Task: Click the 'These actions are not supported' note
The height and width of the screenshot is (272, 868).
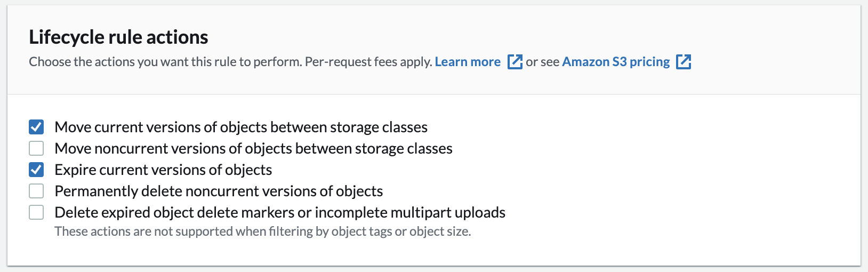Action: coord(160,231)
